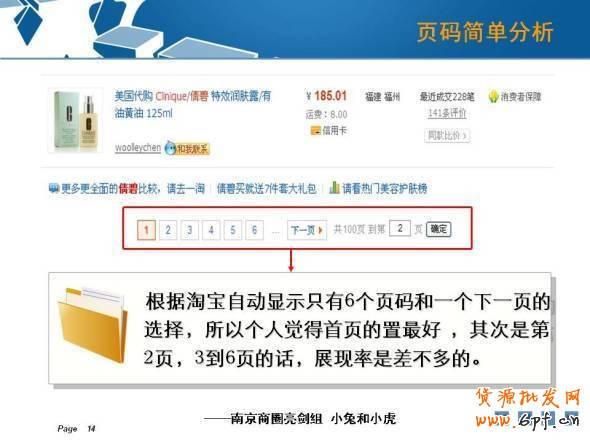Open the Clinique 特效润肤露 product title link
The height and width of the screenshot is (442, 590).
click(x=192, y=105)
